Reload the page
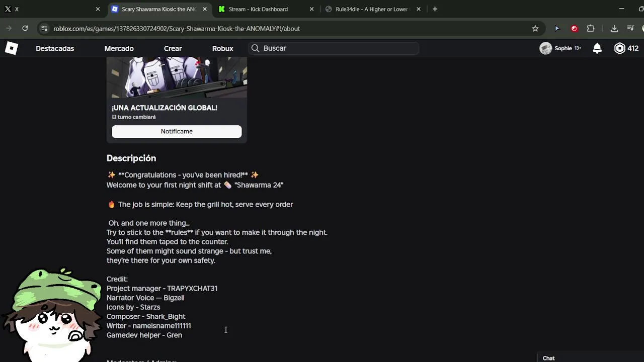The height and width of the screenshot is (362, 644). point(25,29)
